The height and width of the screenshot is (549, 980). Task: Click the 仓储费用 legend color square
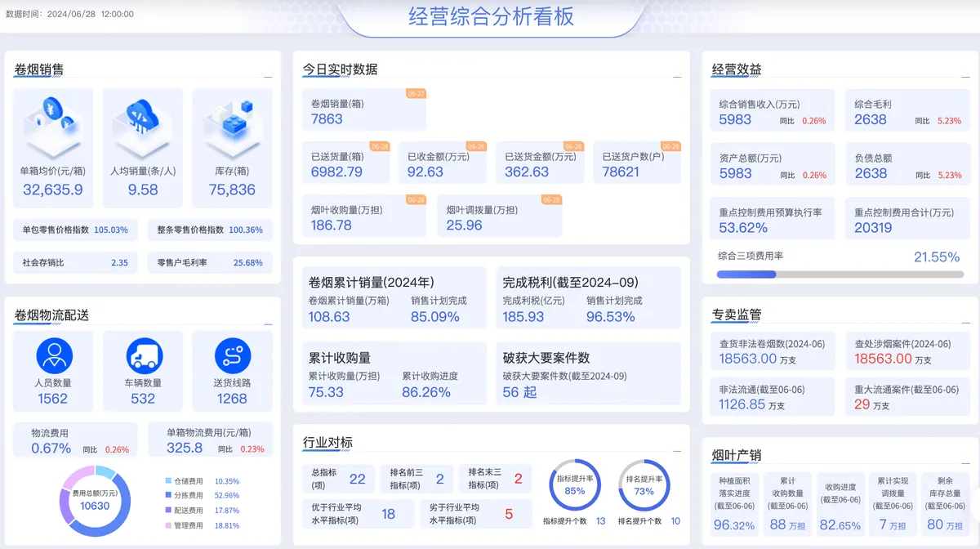click(168, 481)
